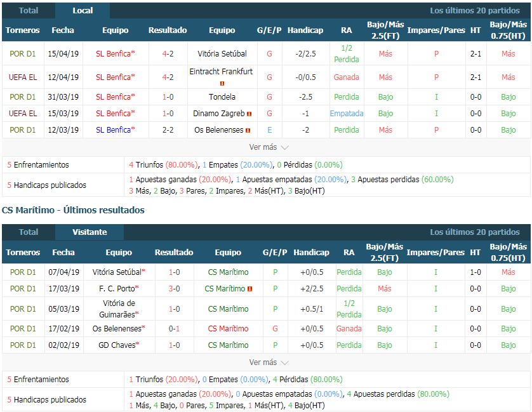Click the 'Más' Bajo/Más 2.5 value for F. C. Porto
The width and height of the screenshot is (532, 412).
[385, 288]
